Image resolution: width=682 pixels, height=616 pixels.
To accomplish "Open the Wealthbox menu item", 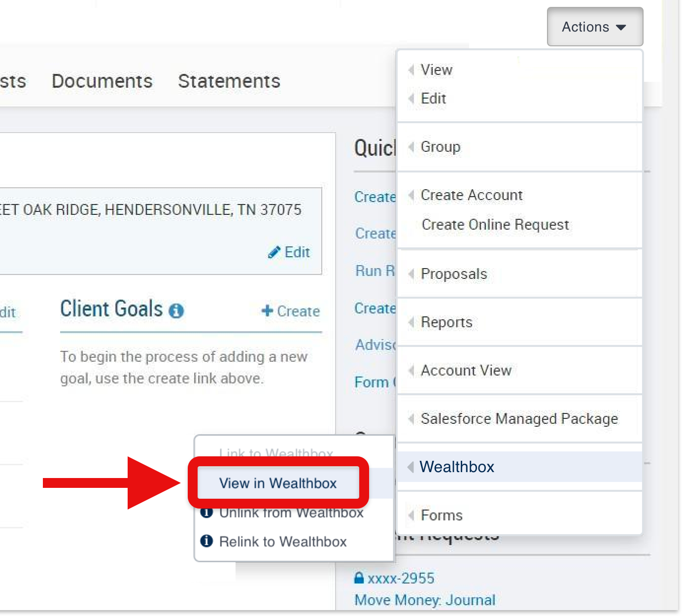I will tap(456, 467).
